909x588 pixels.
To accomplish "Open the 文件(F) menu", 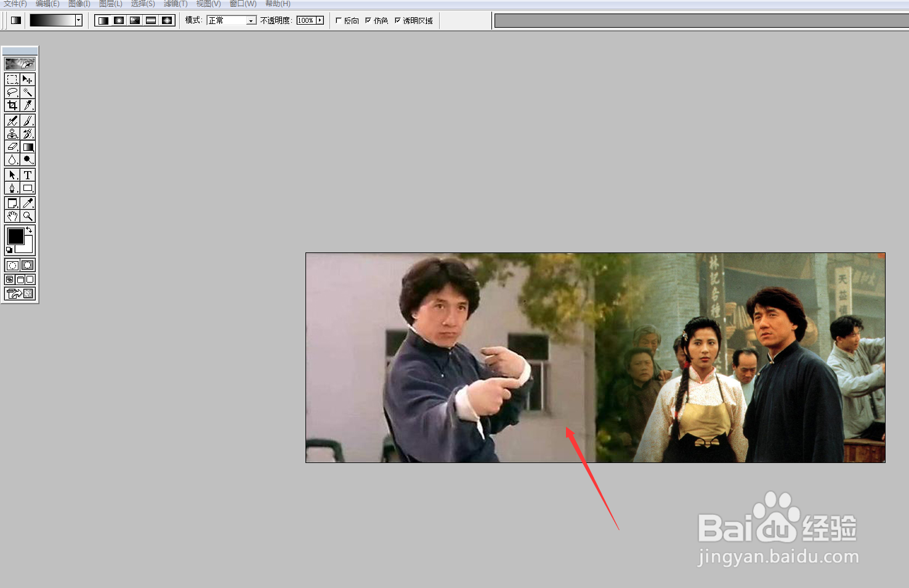I will [x=15, y=4].
